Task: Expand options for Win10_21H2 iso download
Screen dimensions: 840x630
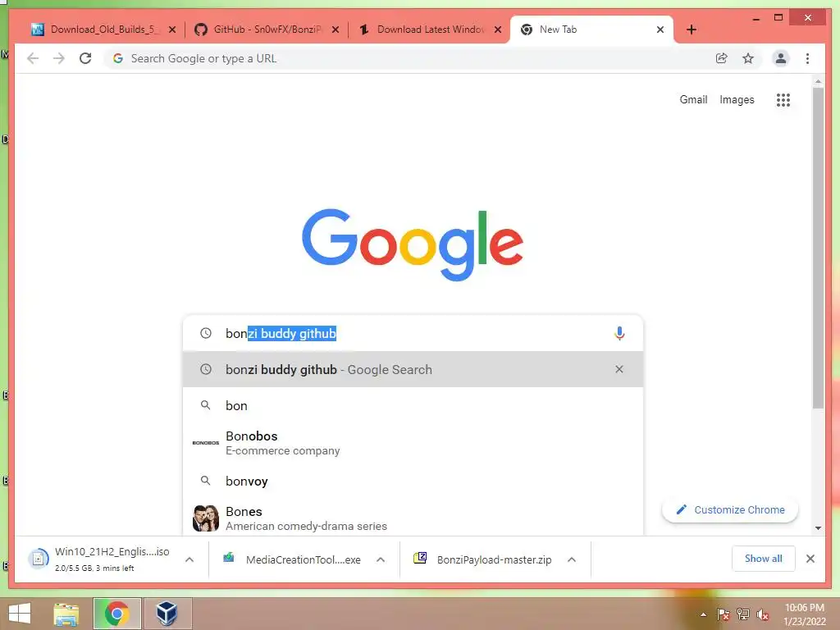Action: coord(189,559)
